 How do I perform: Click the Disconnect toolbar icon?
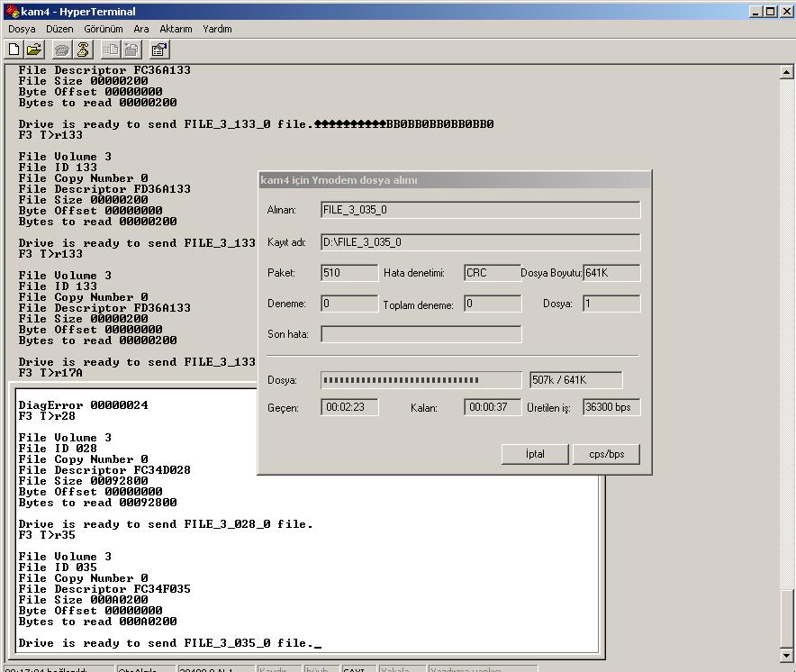click(82, 50)
